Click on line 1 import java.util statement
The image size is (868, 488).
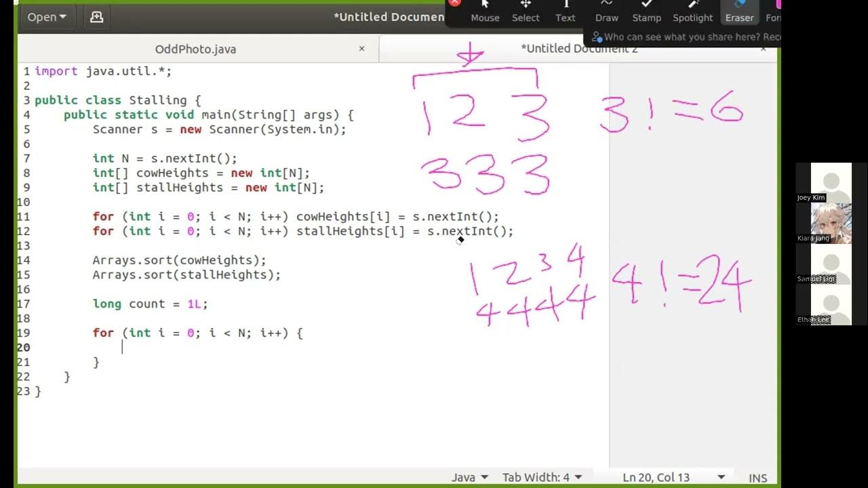click(103, 71)
